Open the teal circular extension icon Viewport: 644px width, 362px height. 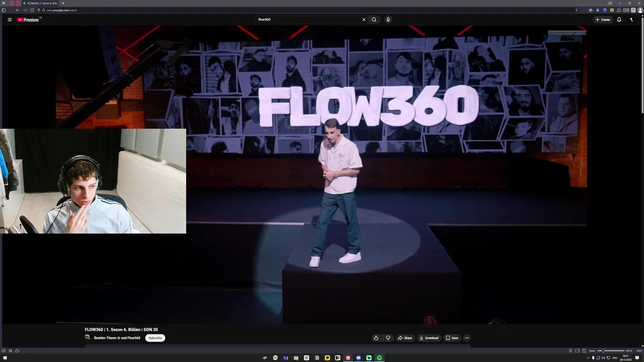coord(598,10)
